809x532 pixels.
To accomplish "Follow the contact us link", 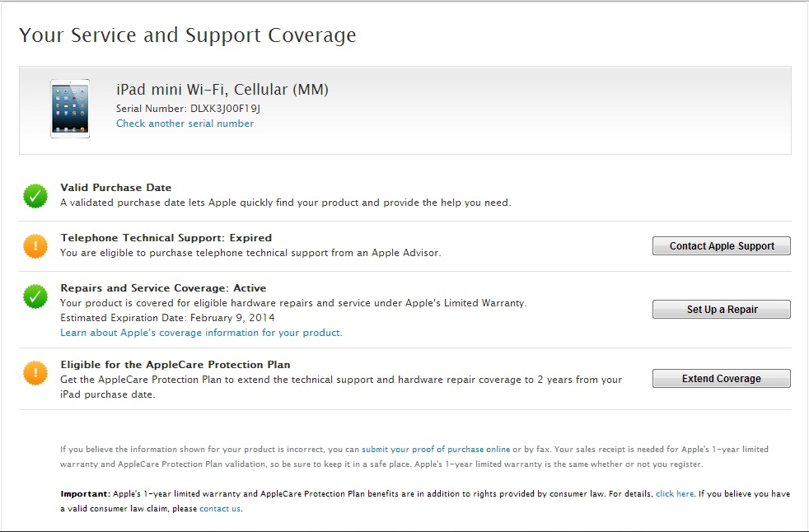I will (220, 509).
